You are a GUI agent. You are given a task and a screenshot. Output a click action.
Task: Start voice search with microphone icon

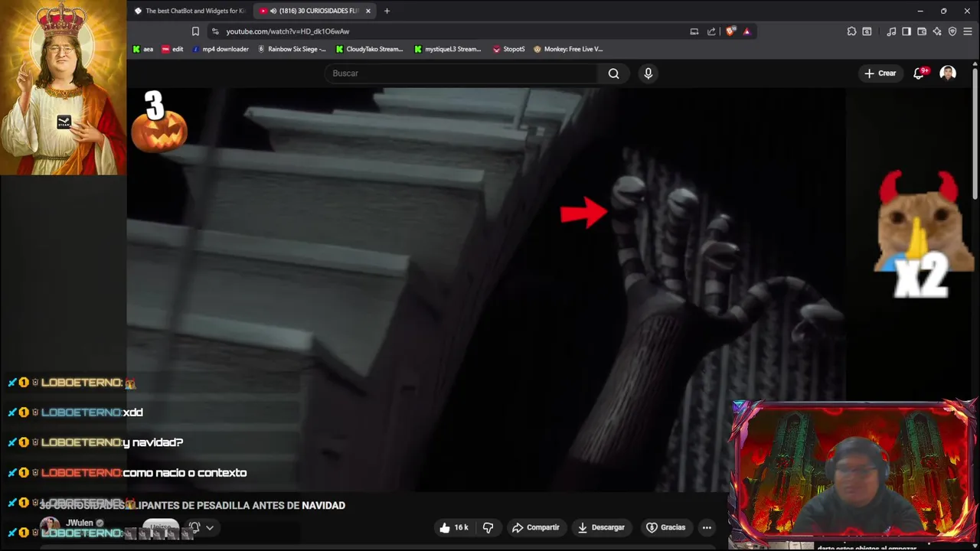coord(648,73)
